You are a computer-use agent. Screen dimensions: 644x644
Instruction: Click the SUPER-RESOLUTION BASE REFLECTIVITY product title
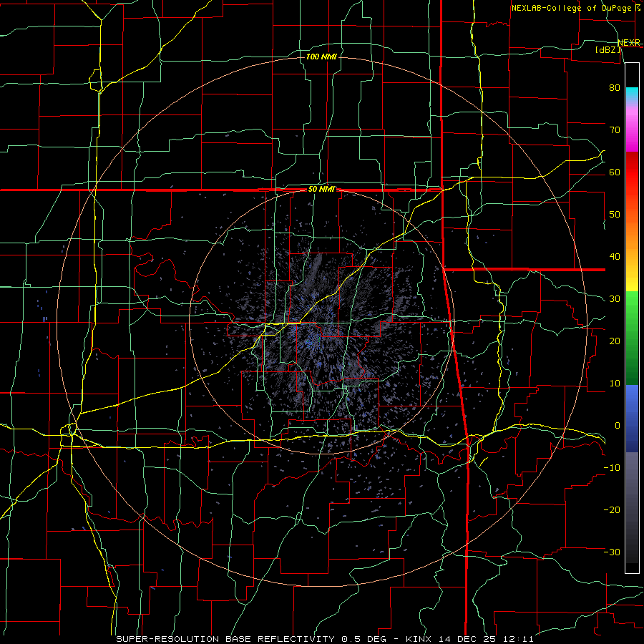tap(225, 639)
